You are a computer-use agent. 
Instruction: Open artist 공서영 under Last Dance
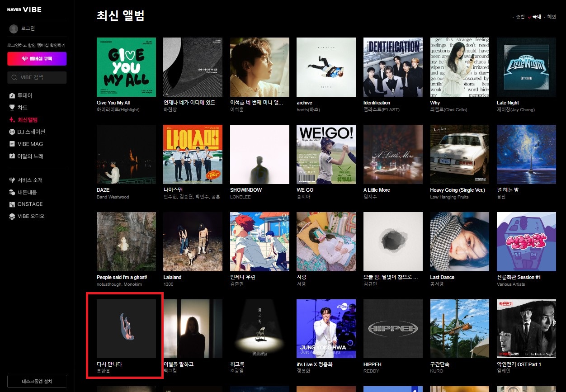(437, 284)
